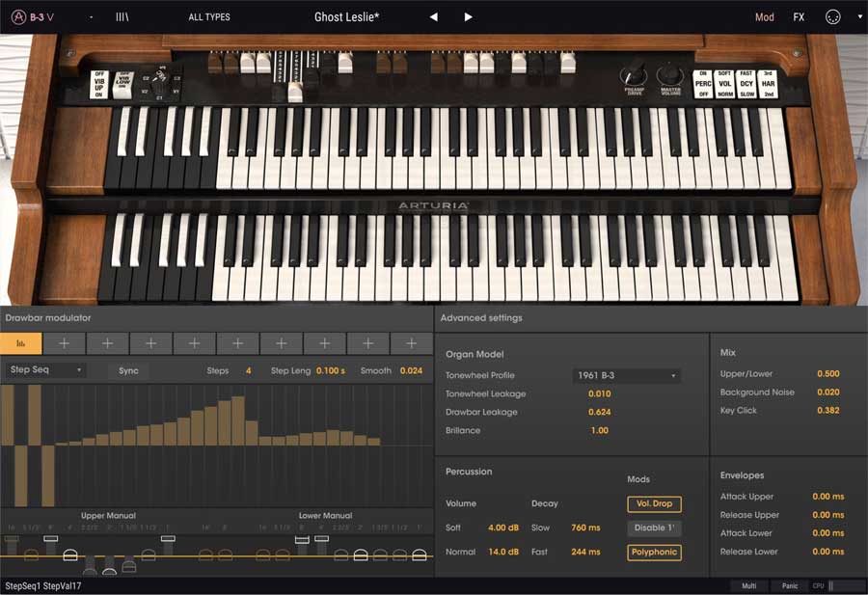Click the Normal percussion volume 14.0 dB
Screen dimensions: 868x595
click(503, 553)
